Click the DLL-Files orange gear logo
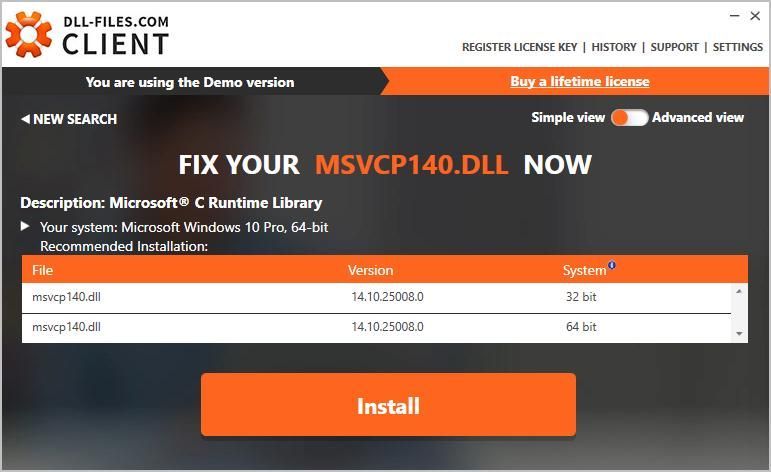 pyautogui.click(x=29, y=34)
